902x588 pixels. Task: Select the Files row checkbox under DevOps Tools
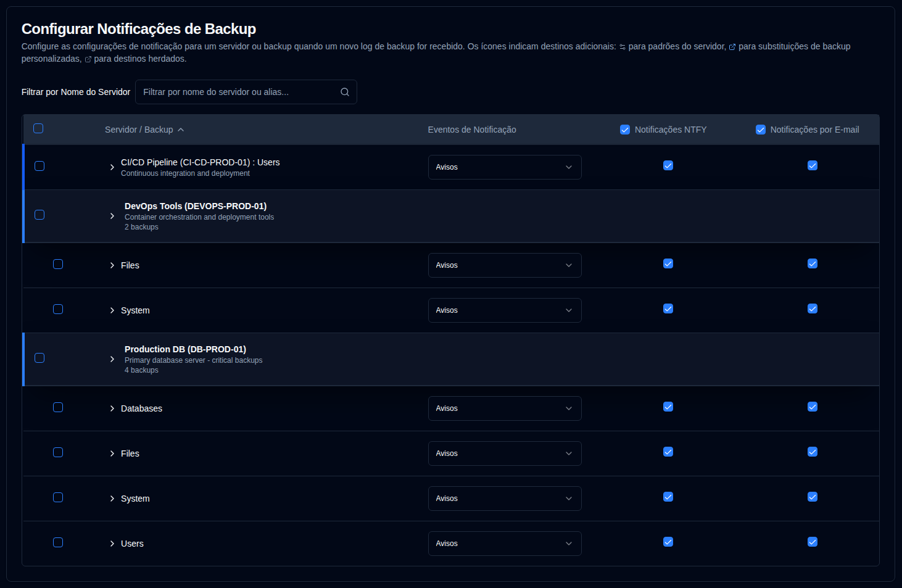coord(58,264)
